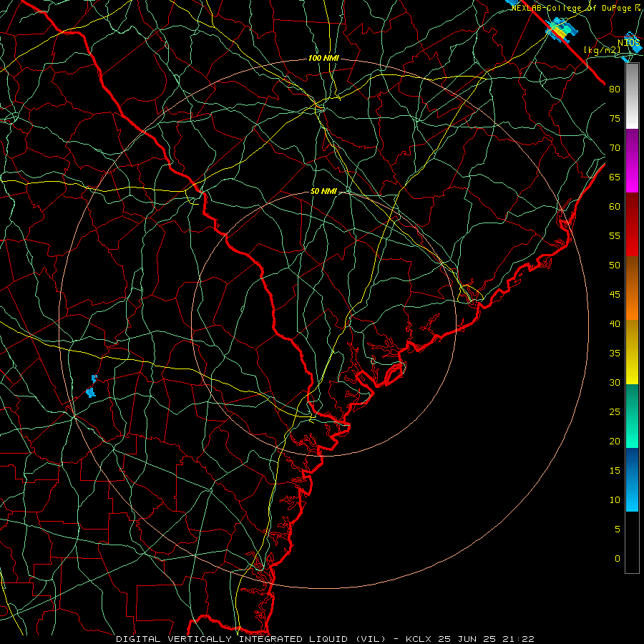644x644 pixels.
Task: Select the 0 value on the color scale
Action: coord(618,559)
